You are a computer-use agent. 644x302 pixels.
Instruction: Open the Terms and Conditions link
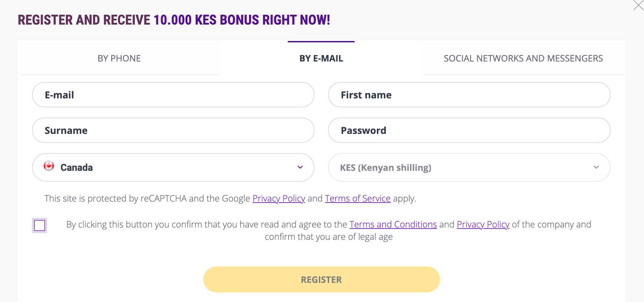point(393,224)
